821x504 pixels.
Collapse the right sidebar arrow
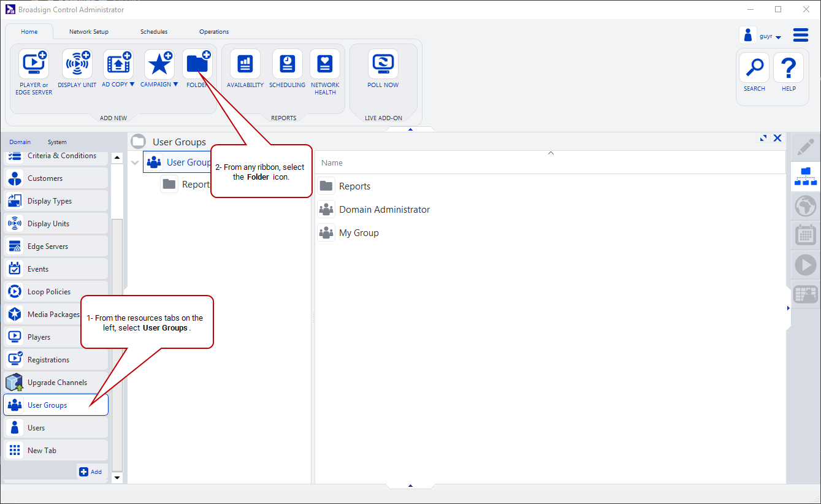788,308
